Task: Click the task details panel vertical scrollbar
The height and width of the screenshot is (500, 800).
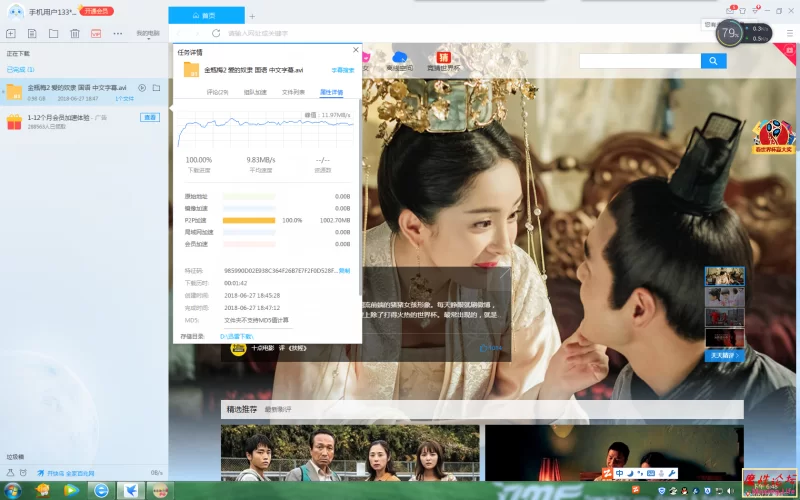Action: (360, 196)
